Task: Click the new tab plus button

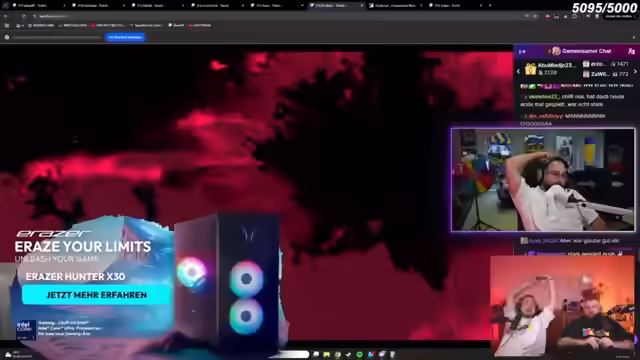Action: pos(490,5)
